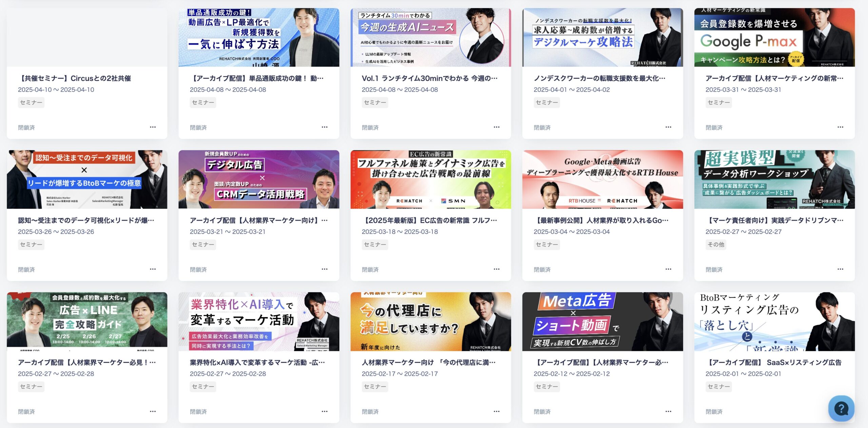The height and width of the screenshot is (428, 868).
Task: Open Google·Meta動画広告 RTB House thumbnail
Action: (x=603, y=179)
